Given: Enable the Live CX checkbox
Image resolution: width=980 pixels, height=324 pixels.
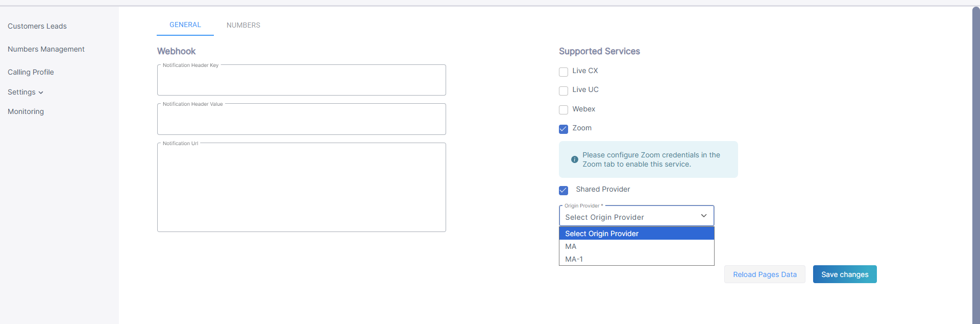Looking at the screenshot, I should 563,72.
